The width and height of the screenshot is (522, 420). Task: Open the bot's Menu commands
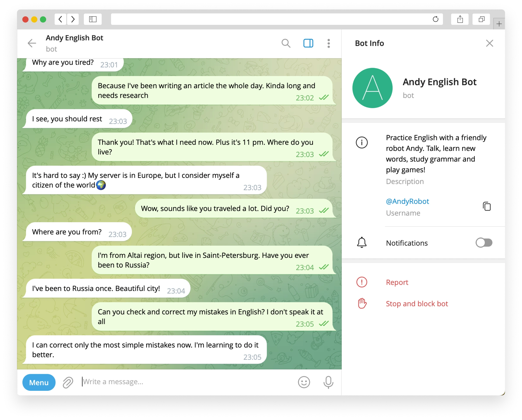pos(39,382)
